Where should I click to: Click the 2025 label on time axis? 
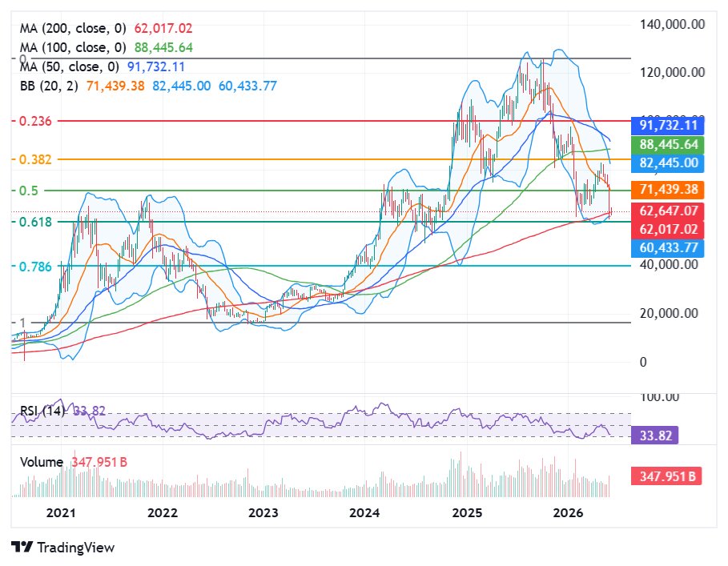point(467,512)
